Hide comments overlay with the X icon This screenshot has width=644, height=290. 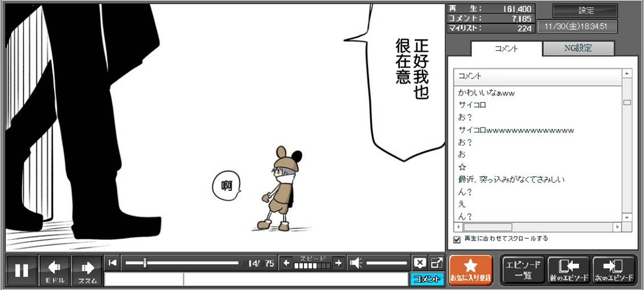click(x=420, y=263)
